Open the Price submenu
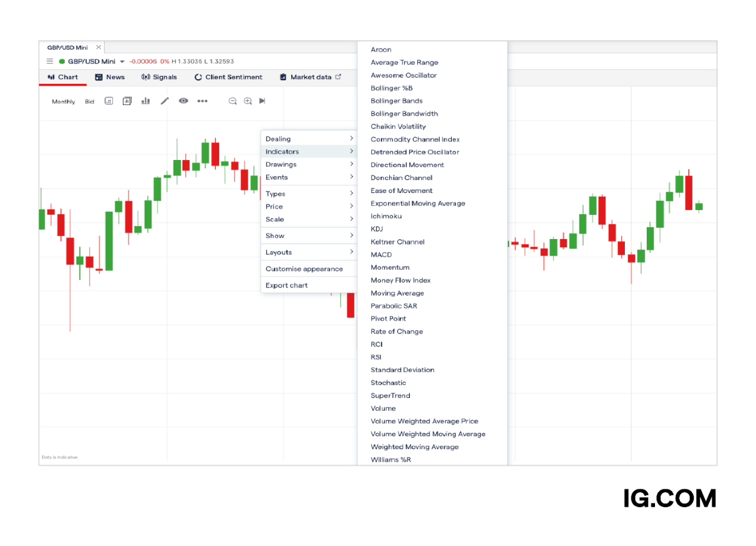 click(x=309, y=207)
